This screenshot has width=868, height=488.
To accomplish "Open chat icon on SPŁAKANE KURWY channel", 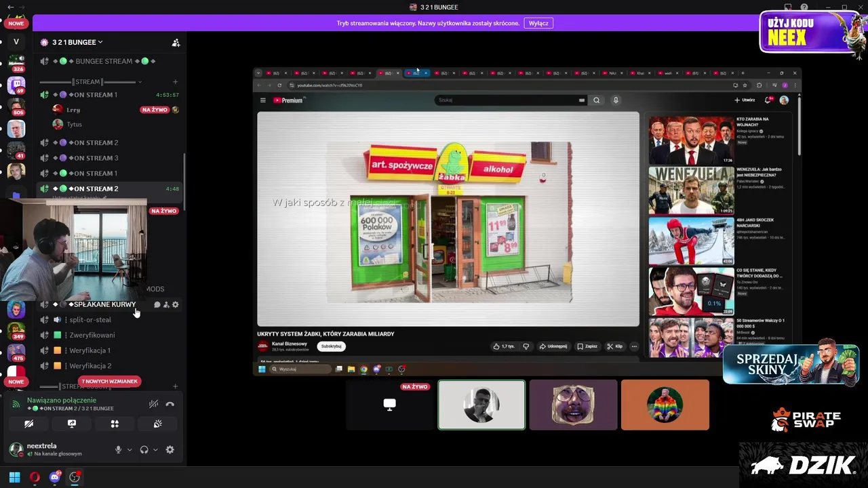I will click(x=157, y=305).
